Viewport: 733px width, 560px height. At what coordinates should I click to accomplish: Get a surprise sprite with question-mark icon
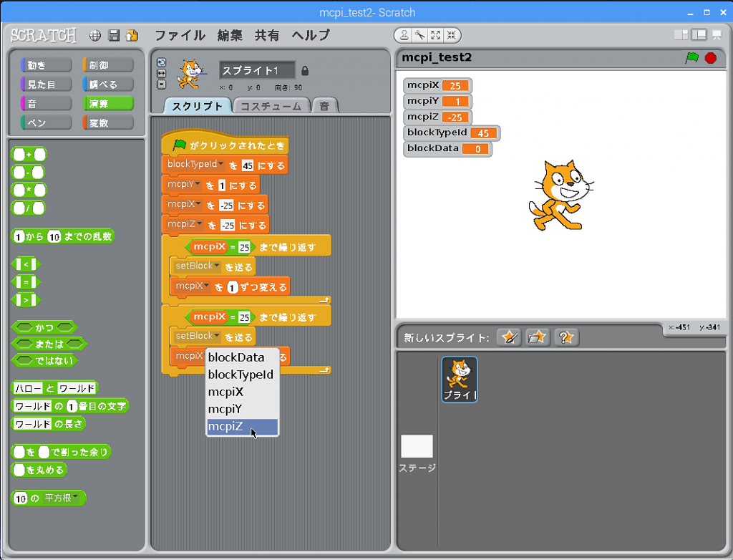[565, 337]
